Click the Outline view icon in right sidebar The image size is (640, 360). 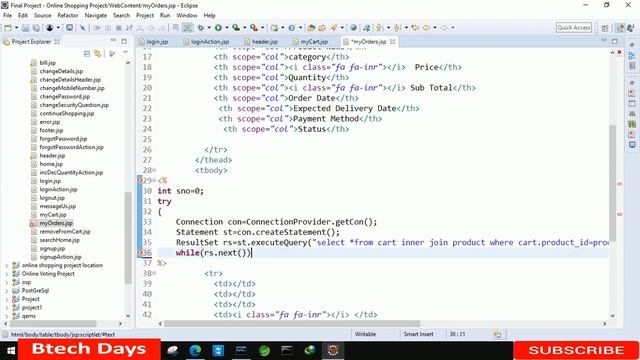(632, 56)
